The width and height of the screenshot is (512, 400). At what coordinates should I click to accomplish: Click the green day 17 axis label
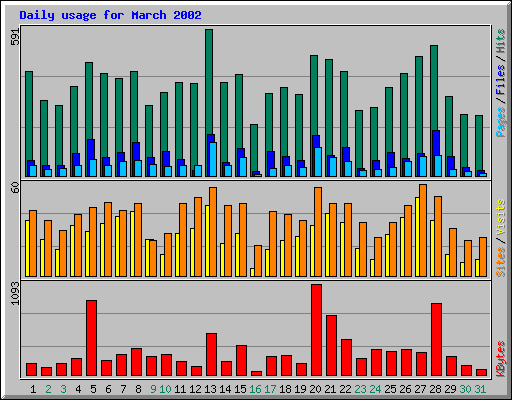(270, 389)
